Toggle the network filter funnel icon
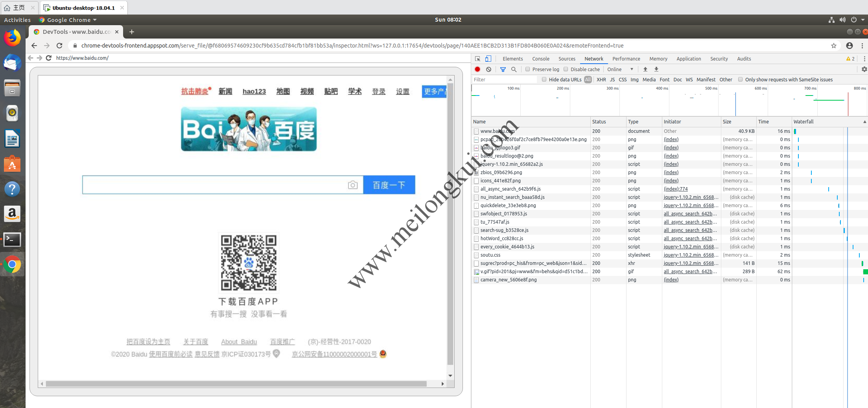868x408 pixels. (x=503, y=69)
